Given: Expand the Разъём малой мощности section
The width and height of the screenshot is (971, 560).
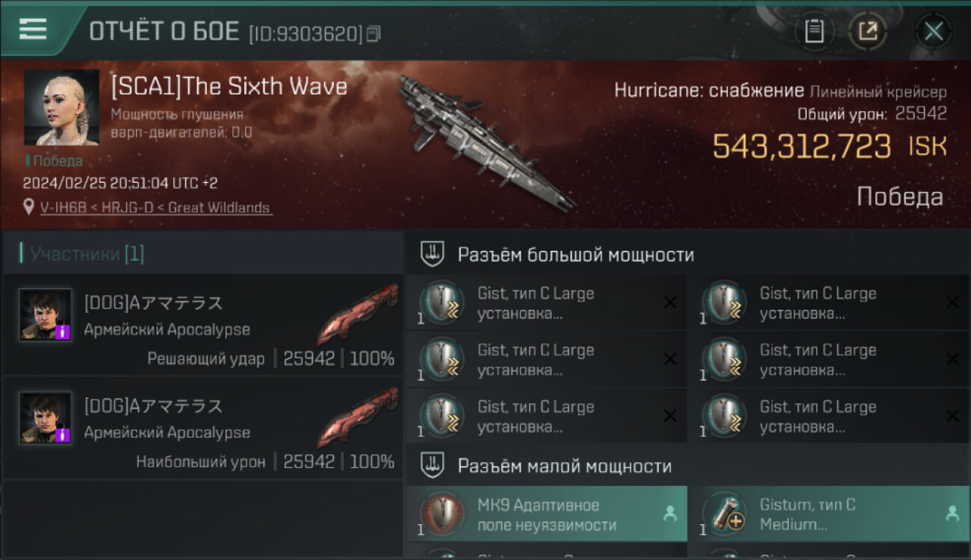Looking at the screenshot, I should pos(687,467).
